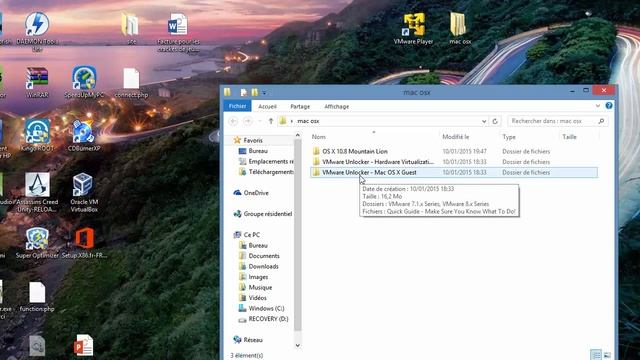Click the Back navigation arrow in Explorer

coord(233,121)
